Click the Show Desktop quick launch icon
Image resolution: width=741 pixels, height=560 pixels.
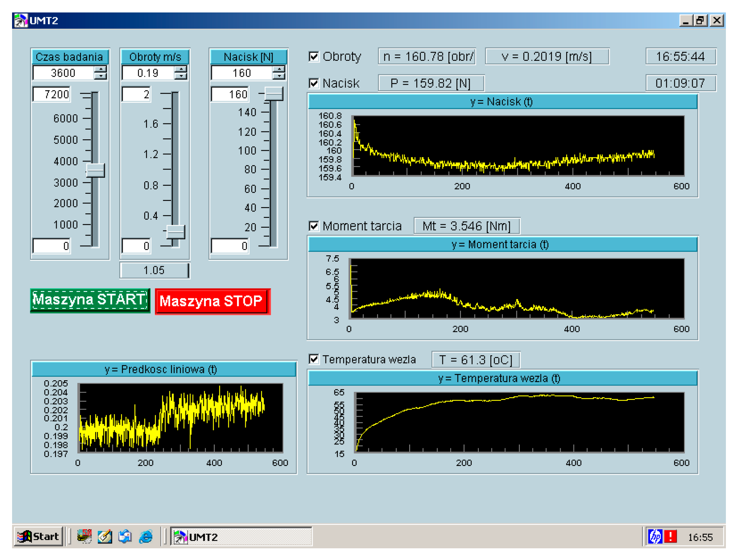(105, 536)
